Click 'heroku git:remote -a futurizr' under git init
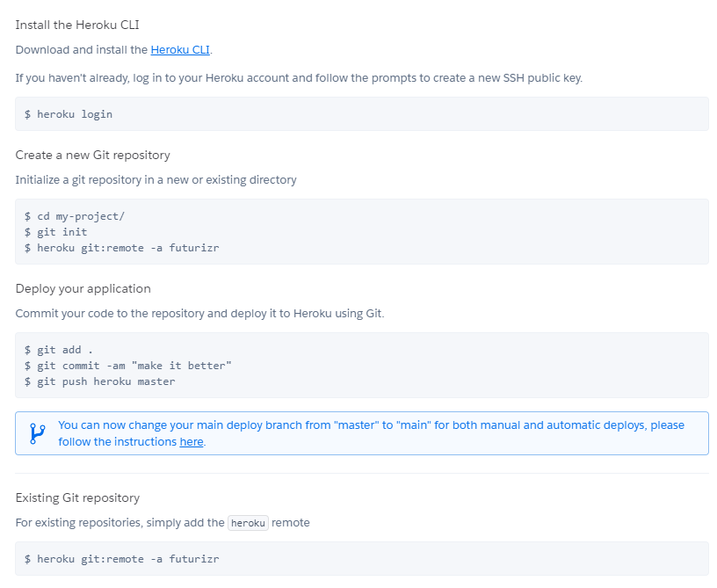The image size is (717, 588). point(122,248)
